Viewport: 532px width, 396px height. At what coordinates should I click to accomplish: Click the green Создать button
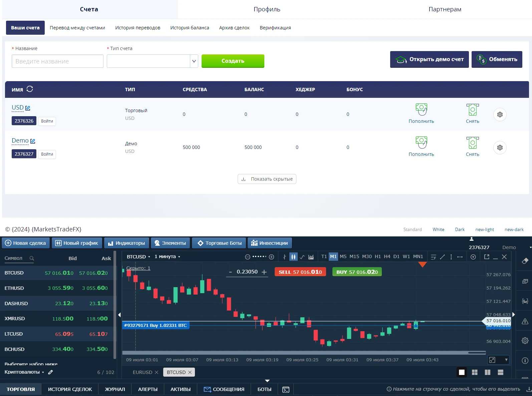(233, 61)
